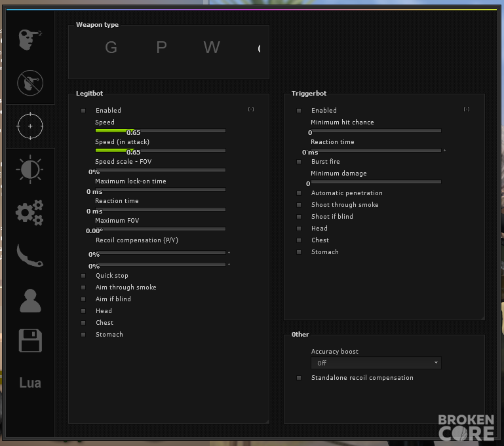This screenshot has height=446, width=504.
Task: Select the crosshair legit tab icon
Action: (30, 126)
